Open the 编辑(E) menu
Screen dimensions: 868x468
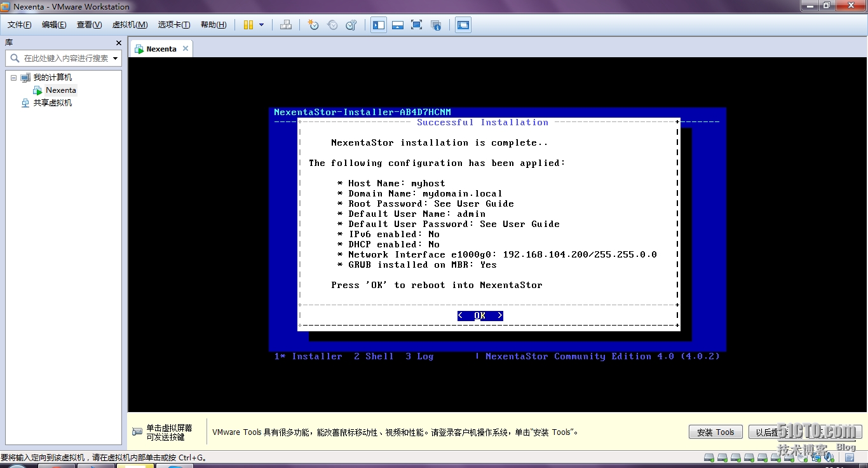click(x=54, y=25)
